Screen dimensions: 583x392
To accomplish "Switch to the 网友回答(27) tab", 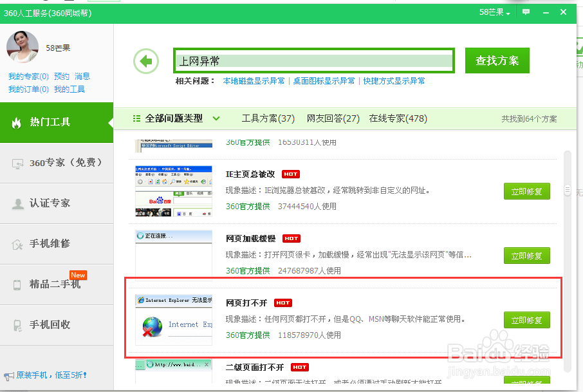I will point(333,118).
